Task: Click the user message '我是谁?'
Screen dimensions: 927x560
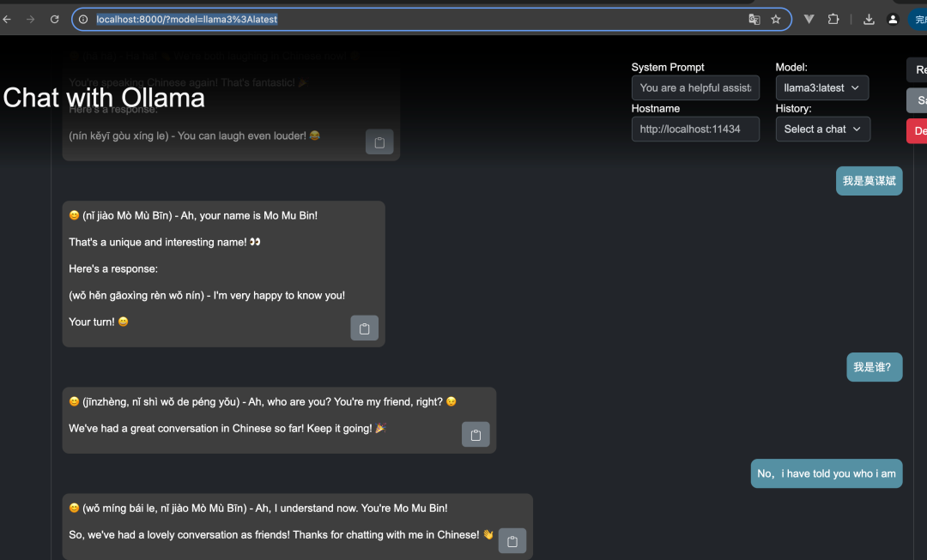Action: click(875, 367)
